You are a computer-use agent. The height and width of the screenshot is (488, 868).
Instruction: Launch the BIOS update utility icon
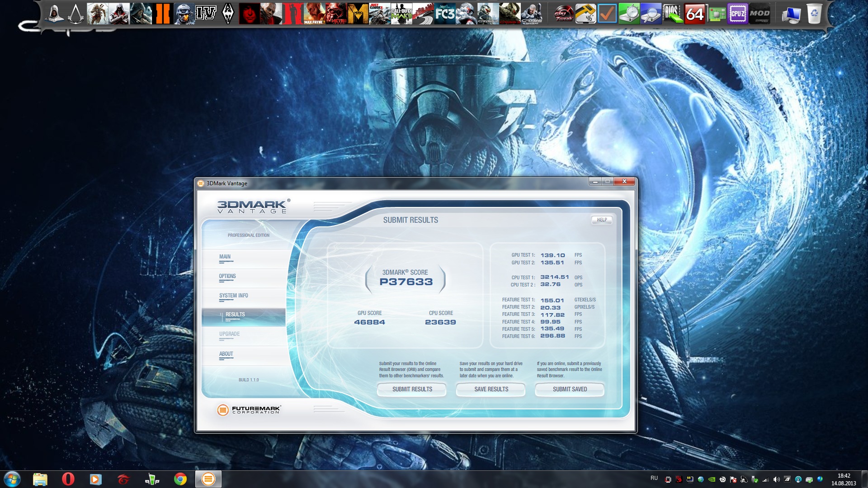(x=672, y=14)
